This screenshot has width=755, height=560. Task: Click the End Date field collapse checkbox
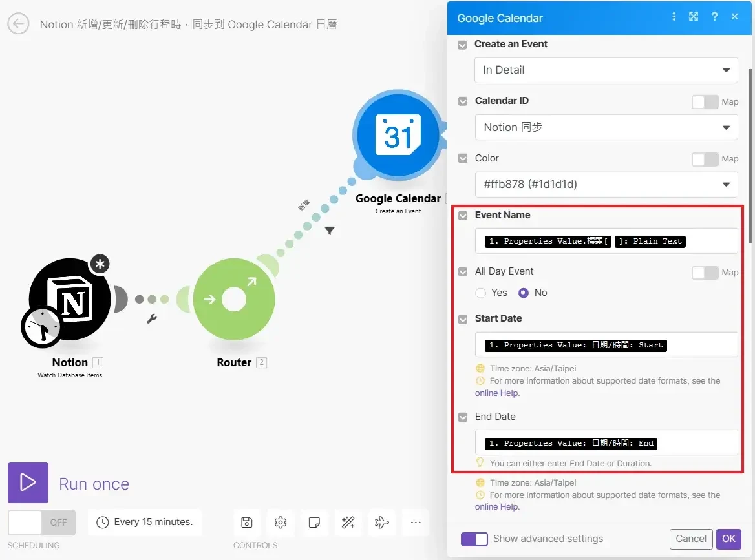click(x=463, y=417)
